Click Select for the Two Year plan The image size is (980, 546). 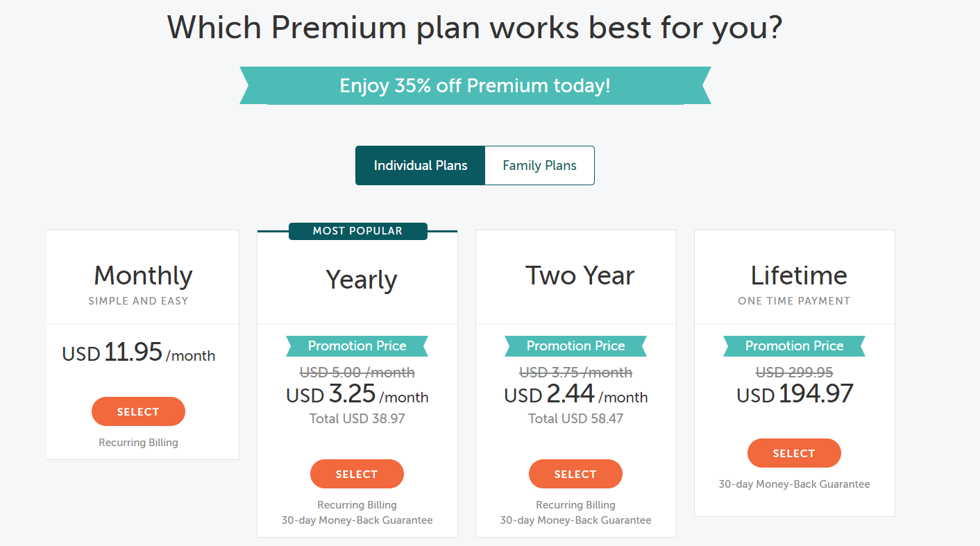[575, 475]
